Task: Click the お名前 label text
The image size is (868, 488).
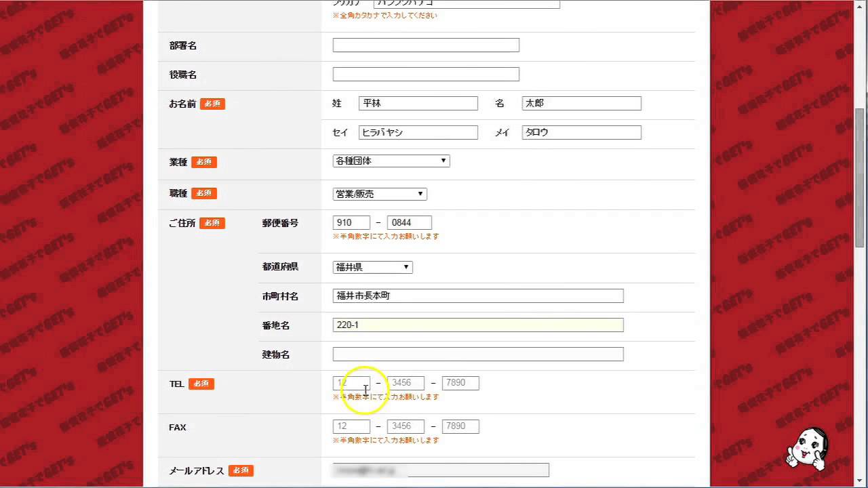Action: (182, 104)
